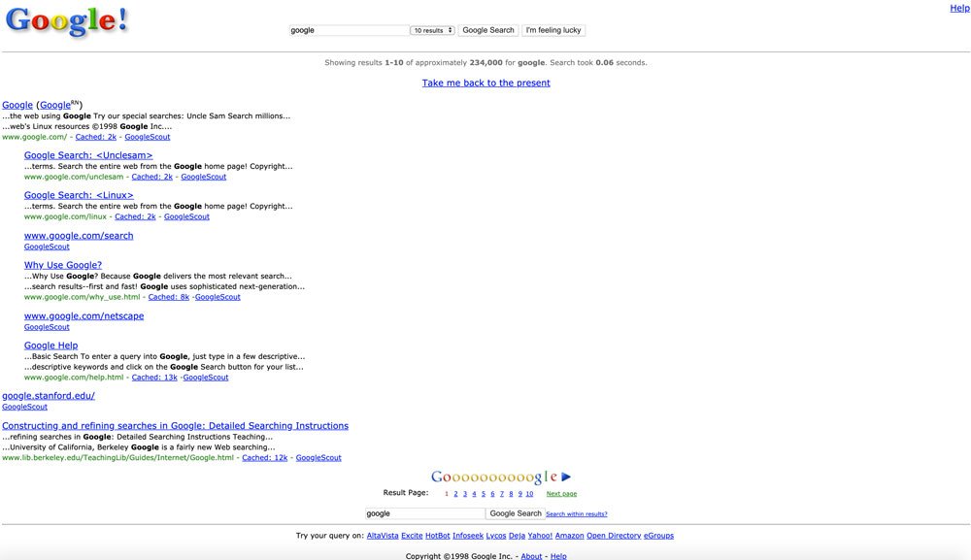The height and width of the screenshot is (560, 971).
Task: Click the bottom Google Search button
Action: tap(516, 513)
